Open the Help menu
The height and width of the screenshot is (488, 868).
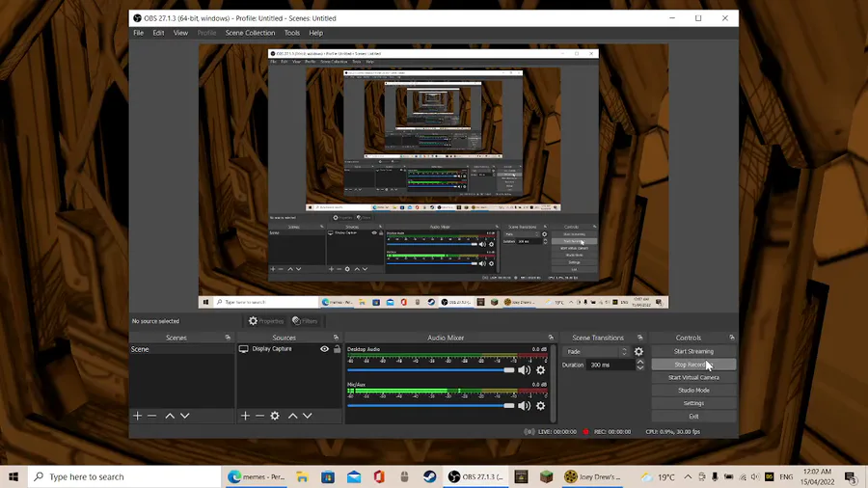click(315, 33)
